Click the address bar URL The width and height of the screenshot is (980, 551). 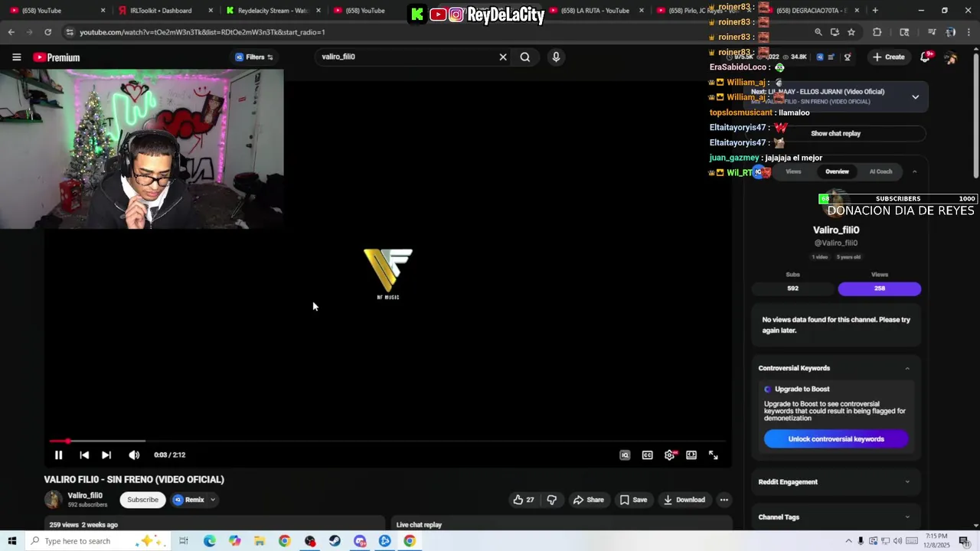tap(202, 32)
